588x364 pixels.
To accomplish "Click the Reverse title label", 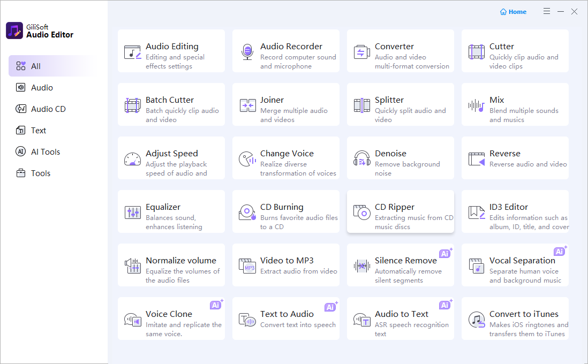I will (x=505, y=153).
